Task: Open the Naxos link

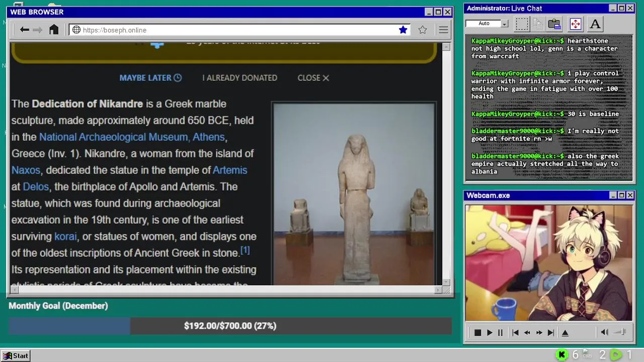Action: click(26, 170)
